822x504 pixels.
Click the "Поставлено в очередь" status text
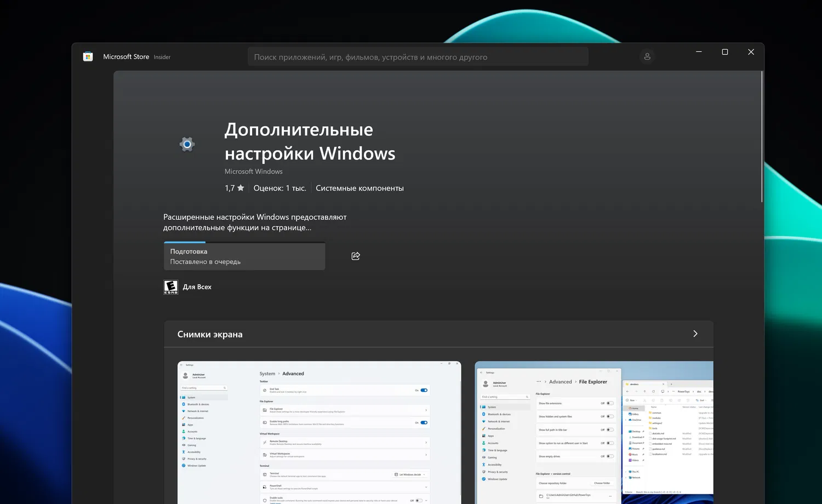tap(206, 262)
